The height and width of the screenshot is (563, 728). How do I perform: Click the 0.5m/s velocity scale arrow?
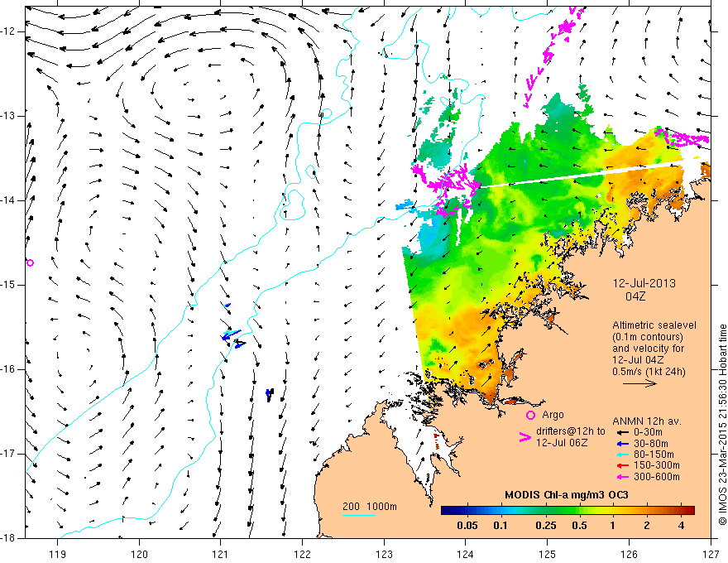pos(639,383)
